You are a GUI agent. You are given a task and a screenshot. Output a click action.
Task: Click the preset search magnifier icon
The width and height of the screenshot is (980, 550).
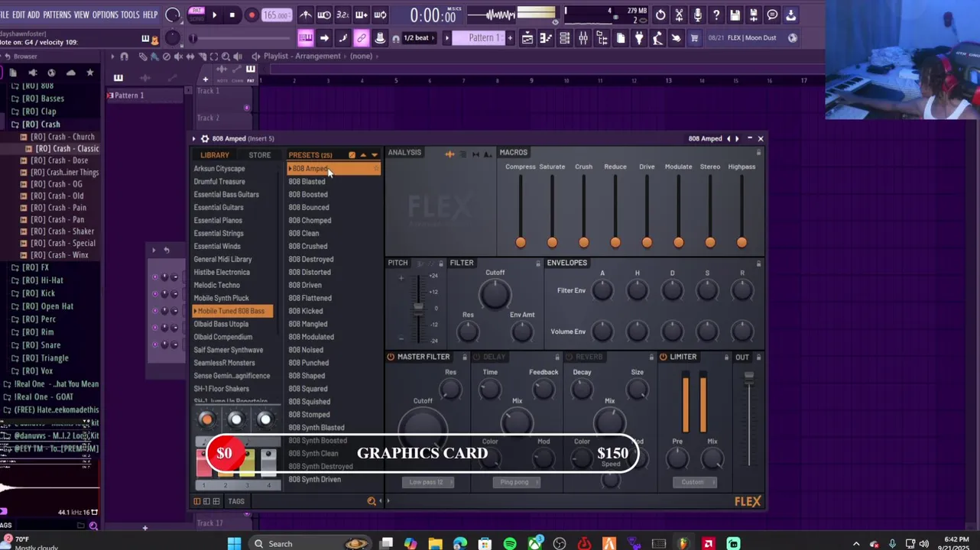(372, 501)
